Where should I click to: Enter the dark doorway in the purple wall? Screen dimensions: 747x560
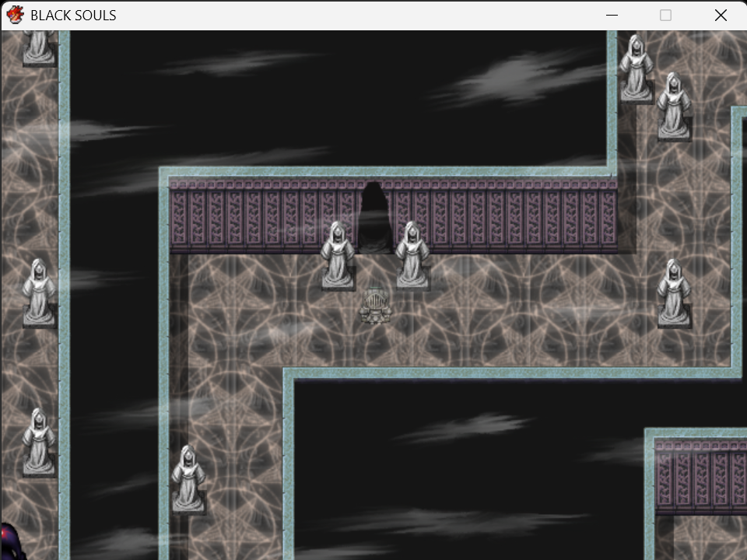pyautogui.click(x=375, y=218)
